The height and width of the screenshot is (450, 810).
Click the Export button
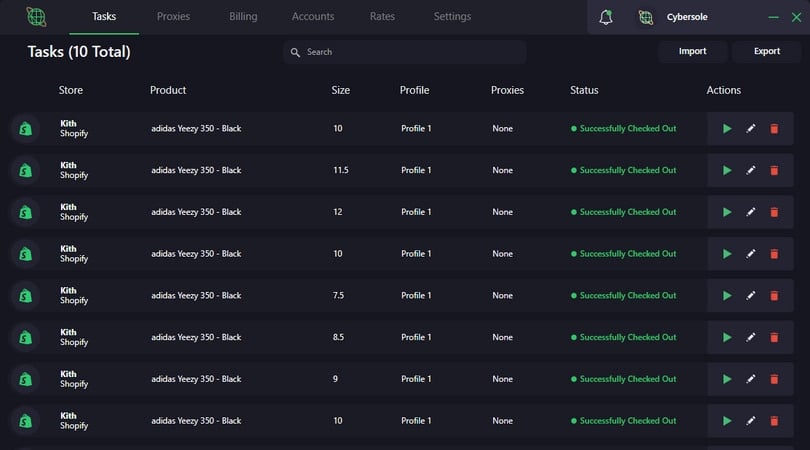click(x=767, y=51)
